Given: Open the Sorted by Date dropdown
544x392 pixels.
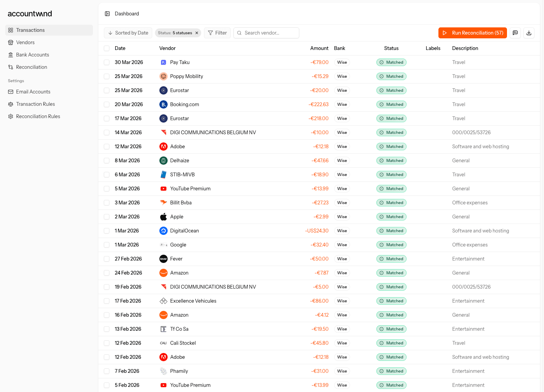Looking at the screenshot, I should (x=128, y=33).
